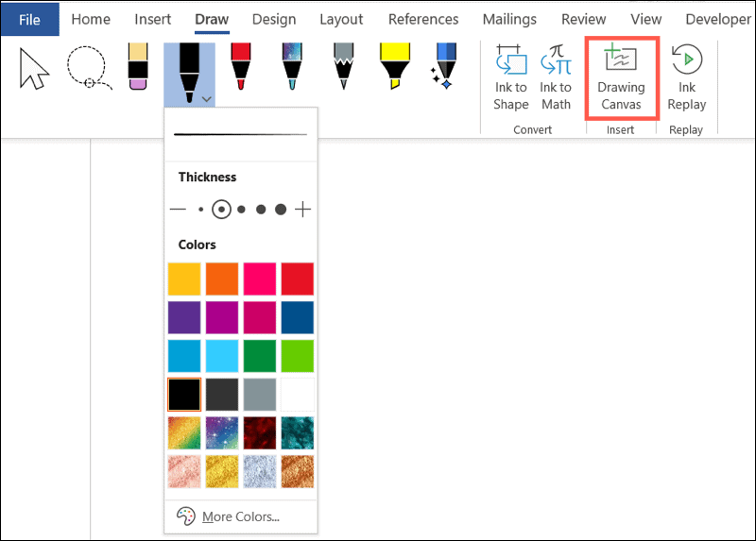
Task: Choose the Lasso Select tool
Action: point(87,69)
